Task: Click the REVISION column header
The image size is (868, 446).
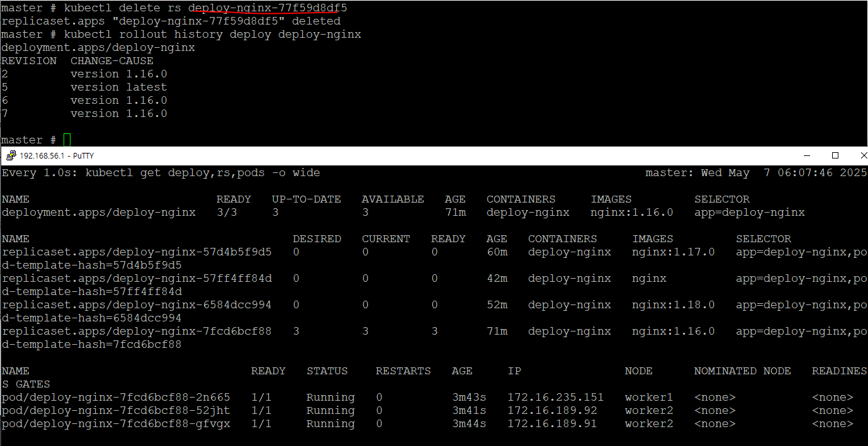Action: pos(29,60)
